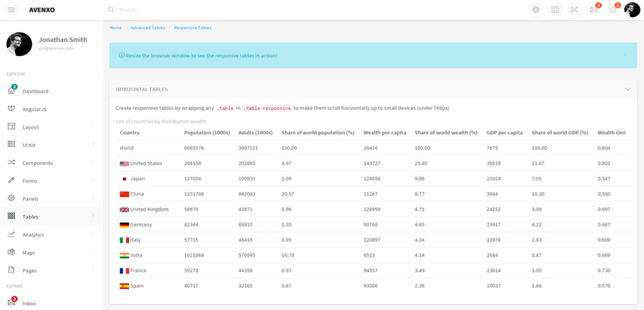Click Jonathan Smith sidebar profile photo
Viewport: 644px width, 310px height.
tap(19, 44)
